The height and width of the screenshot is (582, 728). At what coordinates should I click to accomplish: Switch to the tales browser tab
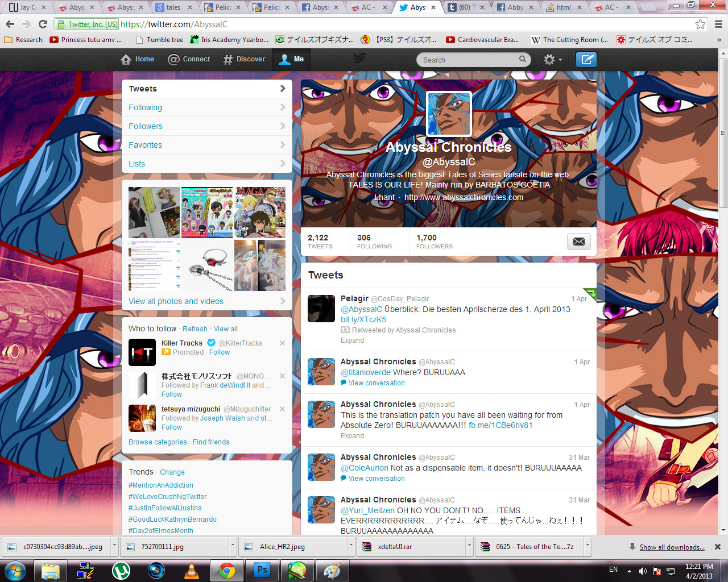tap(172, 7)
